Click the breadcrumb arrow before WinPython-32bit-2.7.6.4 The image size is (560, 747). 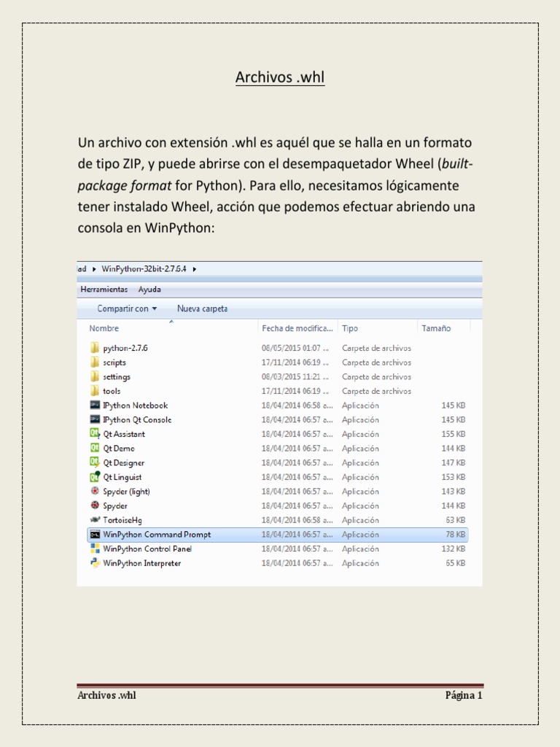click(94, 269)
